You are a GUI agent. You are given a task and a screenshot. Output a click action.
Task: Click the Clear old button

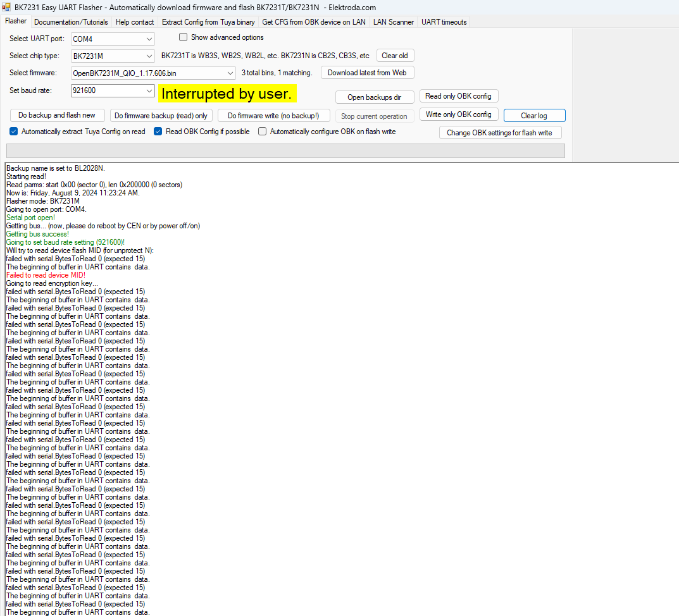pos(395,56)
